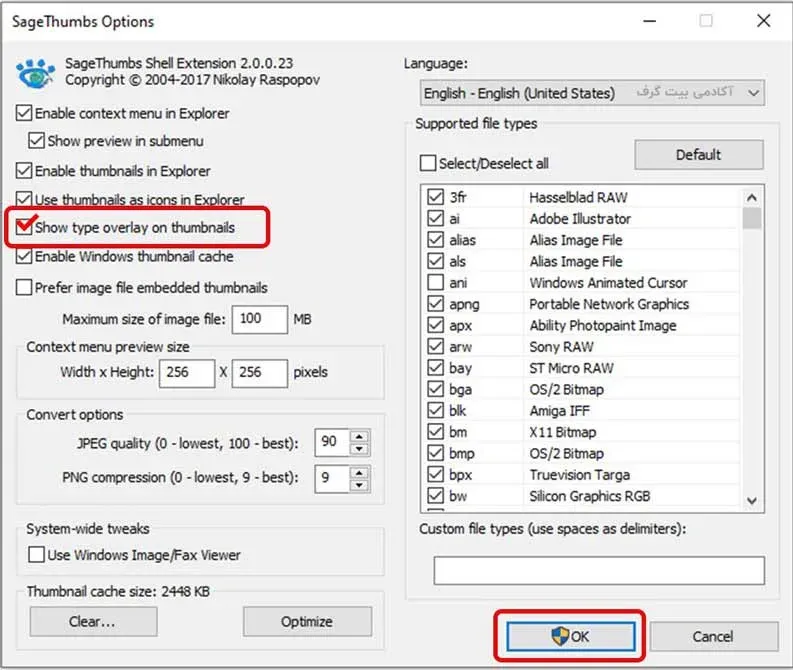The height and width of the screenshot is (670, 793).
Task: Toggle Show preview in submenu checkbox
Action: pyautogui.click(x=36, y=141)
